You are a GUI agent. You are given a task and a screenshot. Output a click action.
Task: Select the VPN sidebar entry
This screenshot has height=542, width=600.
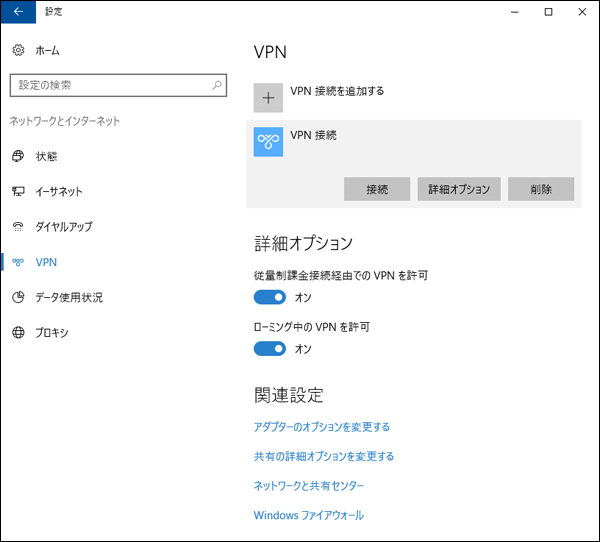tap(46, 262)
